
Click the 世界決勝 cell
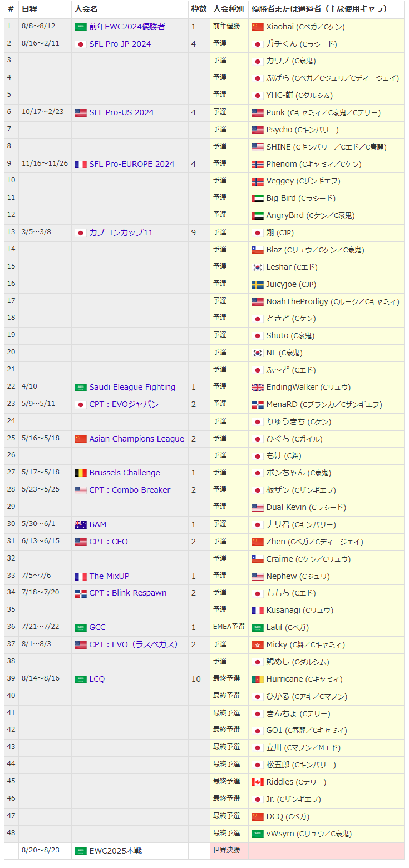[229, 851]
